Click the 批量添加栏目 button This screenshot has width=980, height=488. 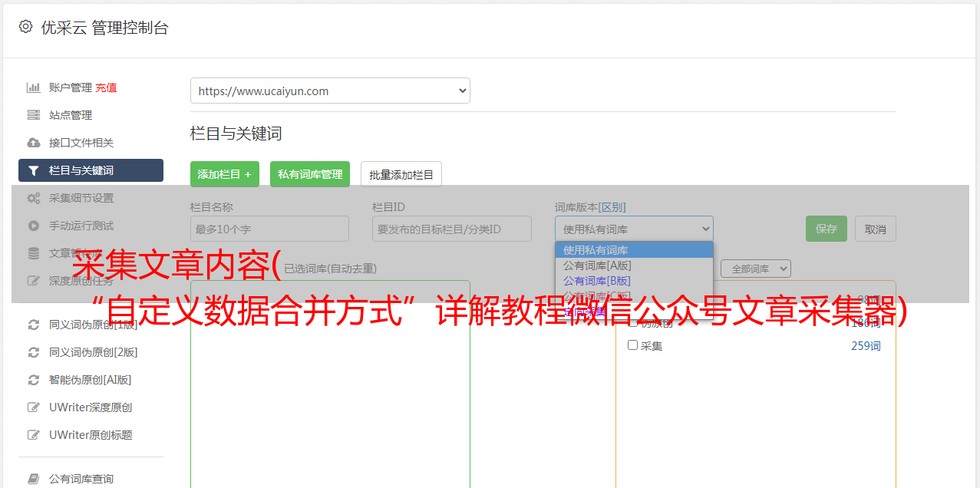click(401, 174)
